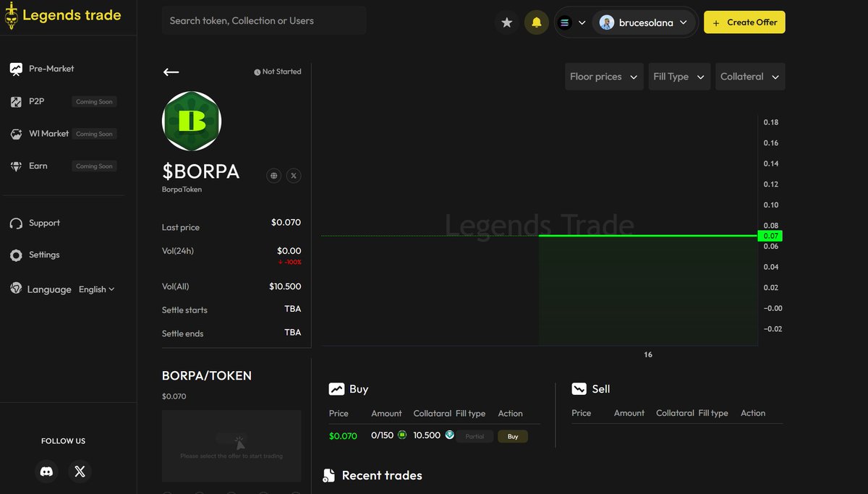868x494 pixels.
Task: Click the -100% volume change label
Action: (x=289, y=262)
